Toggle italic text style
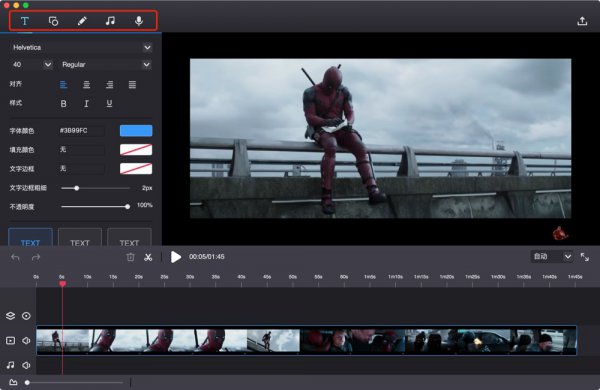Image resolution: width=600 pixels, height=390 pixels. pyautogui.click(x=86, y=104)
